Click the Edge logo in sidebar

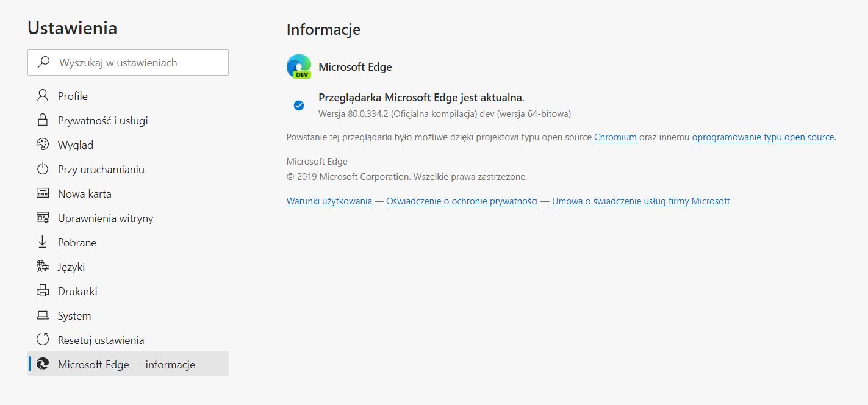42,364
